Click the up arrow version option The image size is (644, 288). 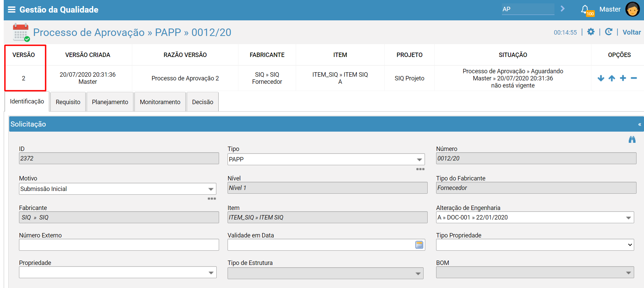612,78
